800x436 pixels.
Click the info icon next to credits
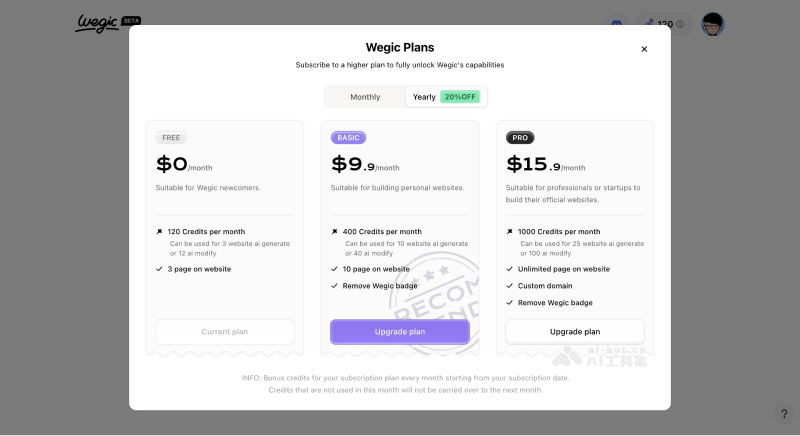point(680,23)
